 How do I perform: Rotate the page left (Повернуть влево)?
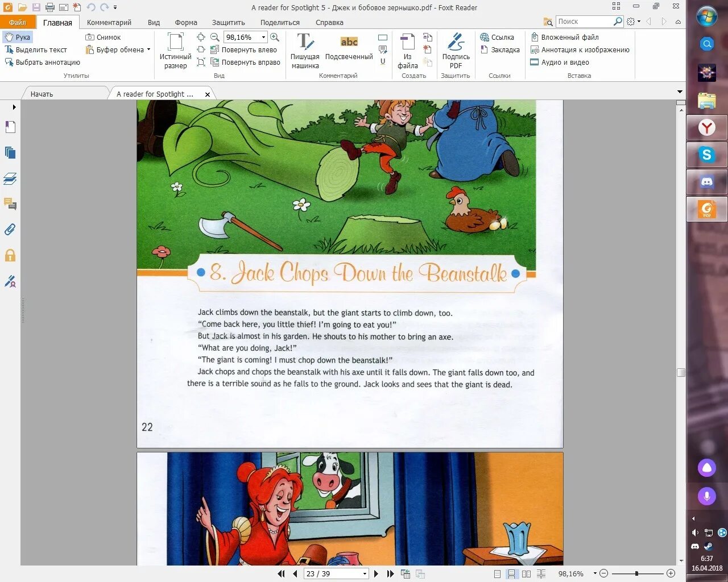click(243, 49)
